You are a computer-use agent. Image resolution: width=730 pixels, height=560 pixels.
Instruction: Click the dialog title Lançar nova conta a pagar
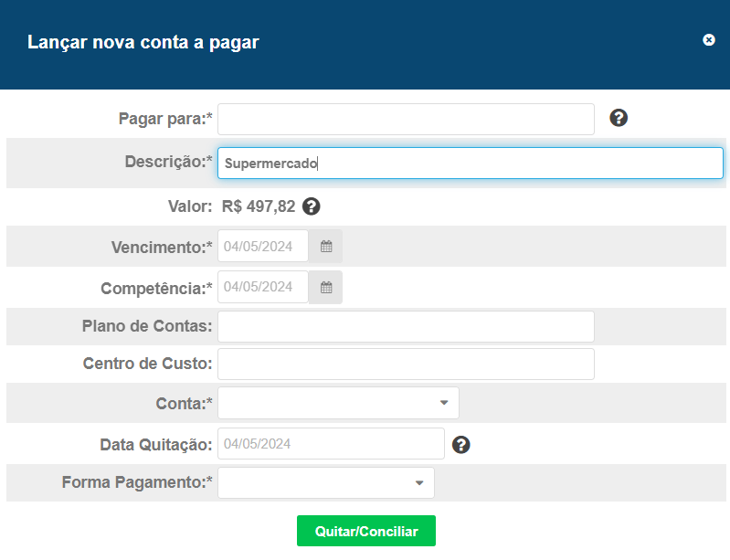coord(143,42)
